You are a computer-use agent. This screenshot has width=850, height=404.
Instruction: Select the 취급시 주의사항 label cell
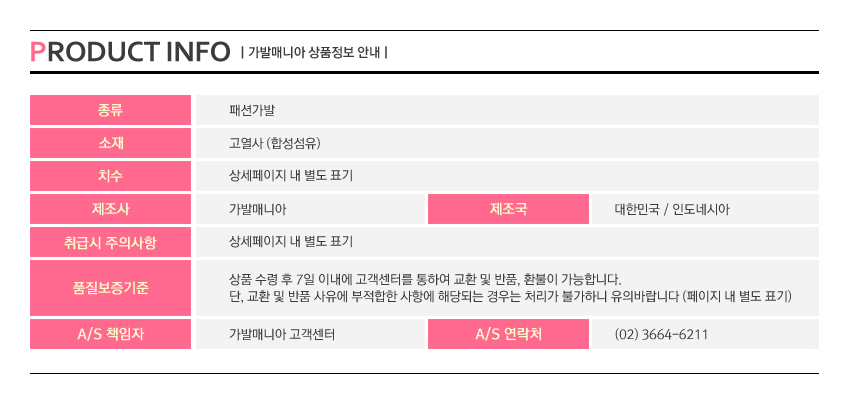tap(110, 242)
